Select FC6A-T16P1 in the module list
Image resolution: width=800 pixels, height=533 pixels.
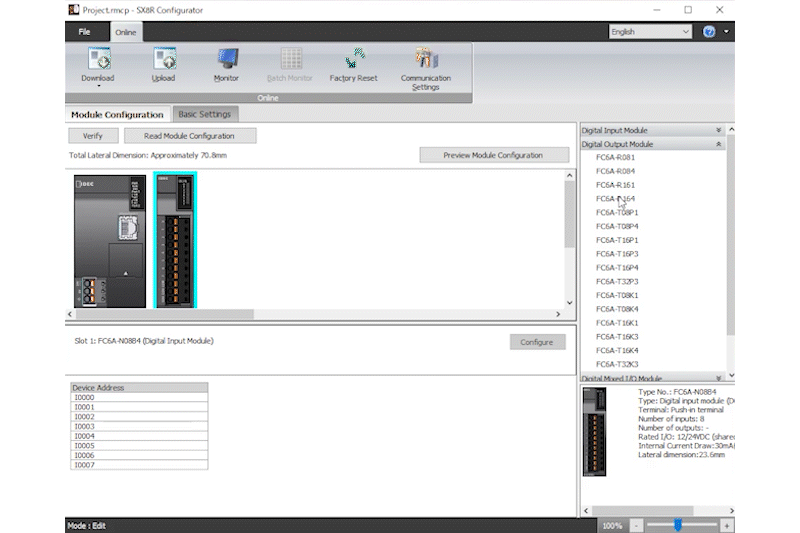coord(617,240)
